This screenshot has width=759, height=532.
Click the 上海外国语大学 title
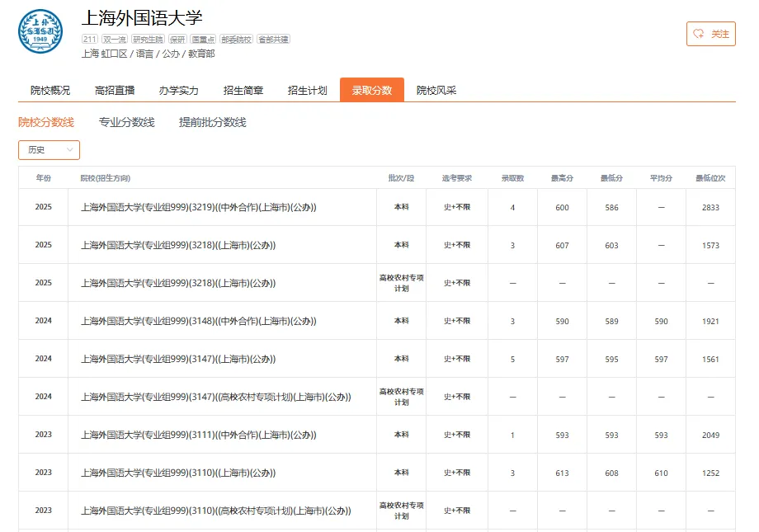pyautogui.click(x=142, y=18)
